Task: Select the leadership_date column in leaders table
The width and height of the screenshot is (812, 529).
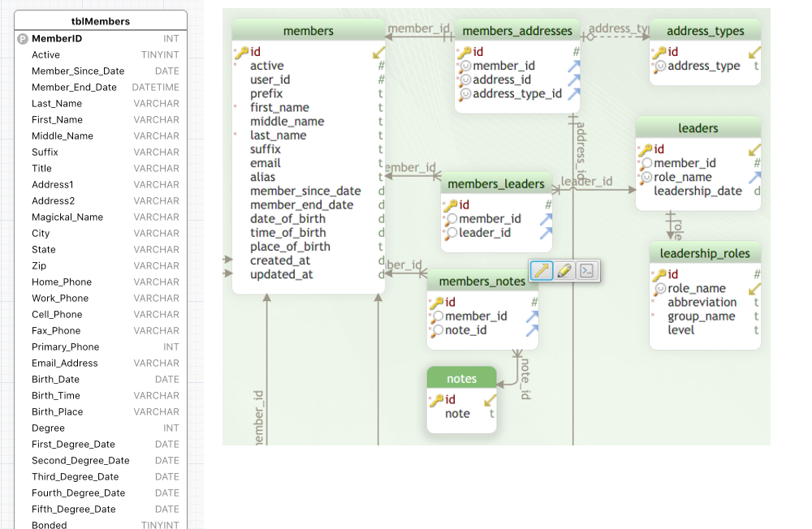Action: [698, 191]
